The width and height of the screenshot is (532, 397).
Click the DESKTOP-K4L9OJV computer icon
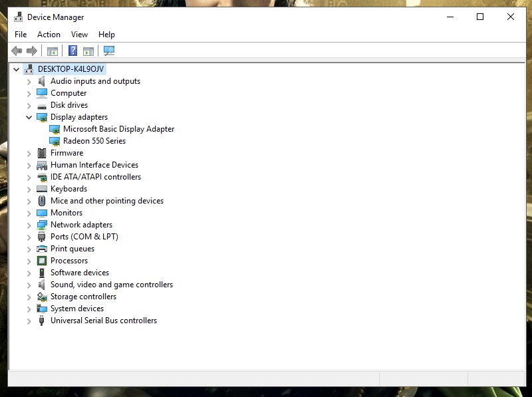[29, 69]
